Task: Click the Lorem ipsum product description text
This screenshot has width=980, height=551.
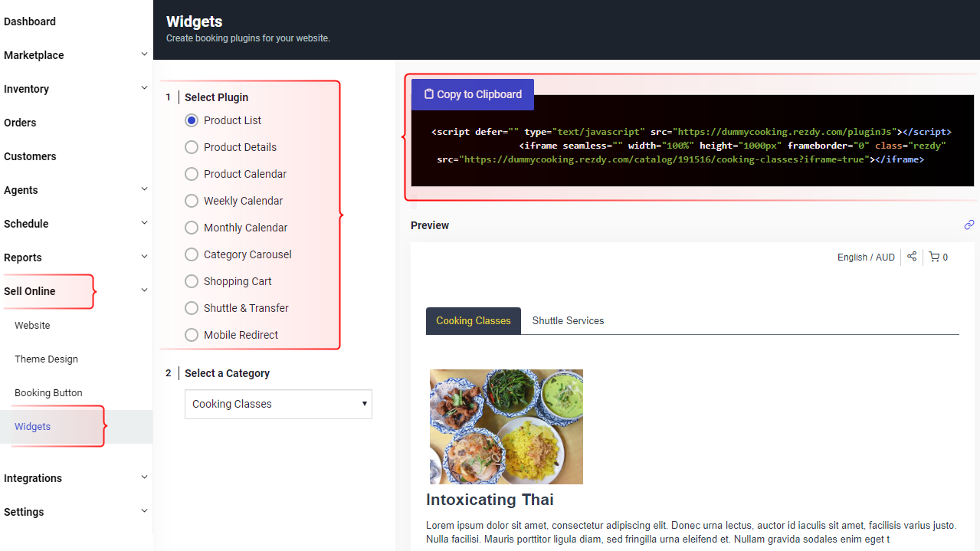Action: (x=691, y=532)
